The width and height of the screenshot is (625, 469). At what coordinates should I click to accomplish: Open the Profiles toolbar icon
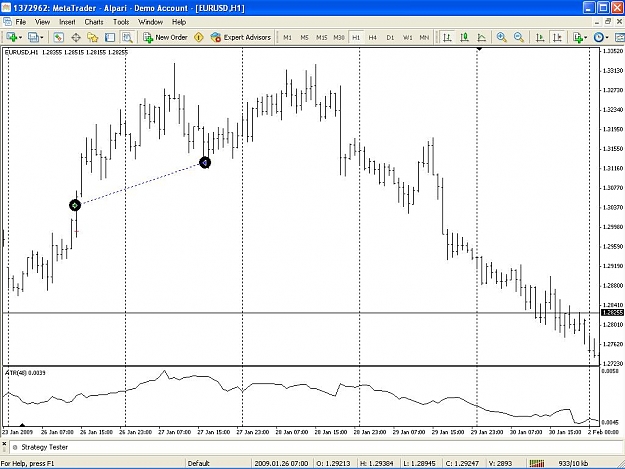(x=33, y=37)
